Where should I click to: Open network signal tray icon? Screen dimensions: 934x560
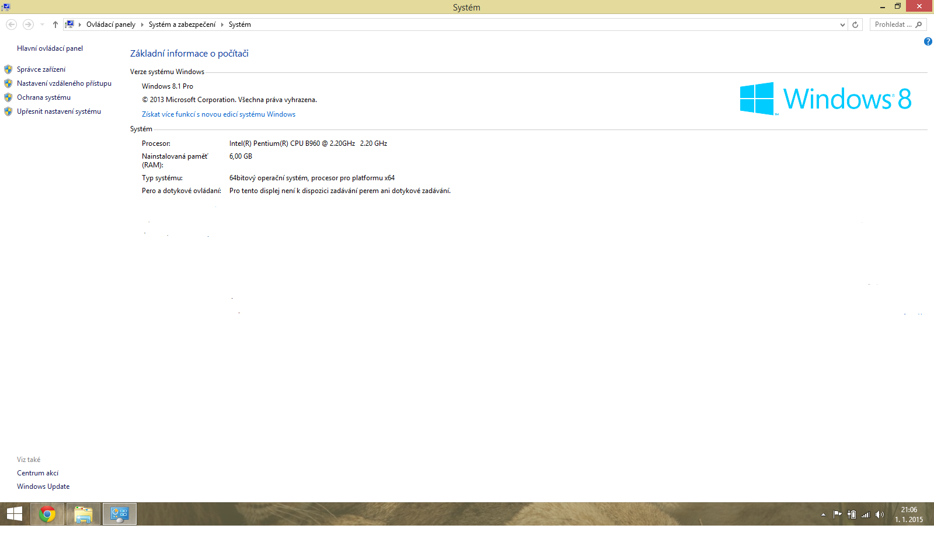(x=866, y=514)
